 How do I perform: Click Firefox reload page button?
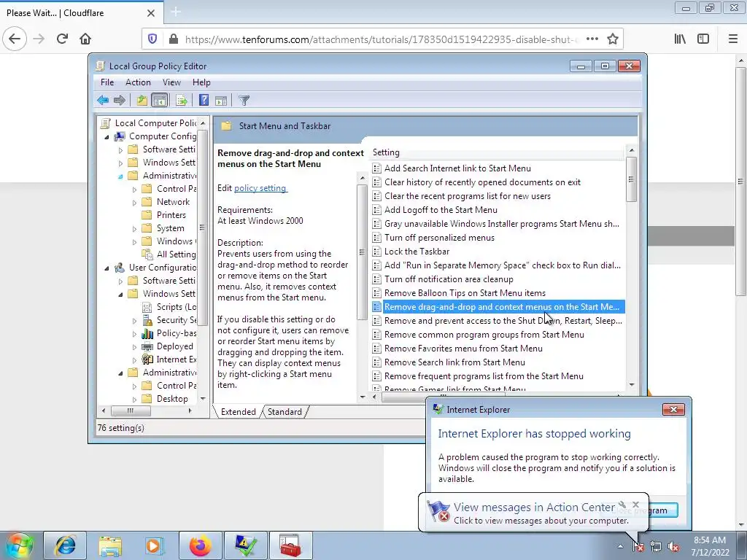(63, 39)
